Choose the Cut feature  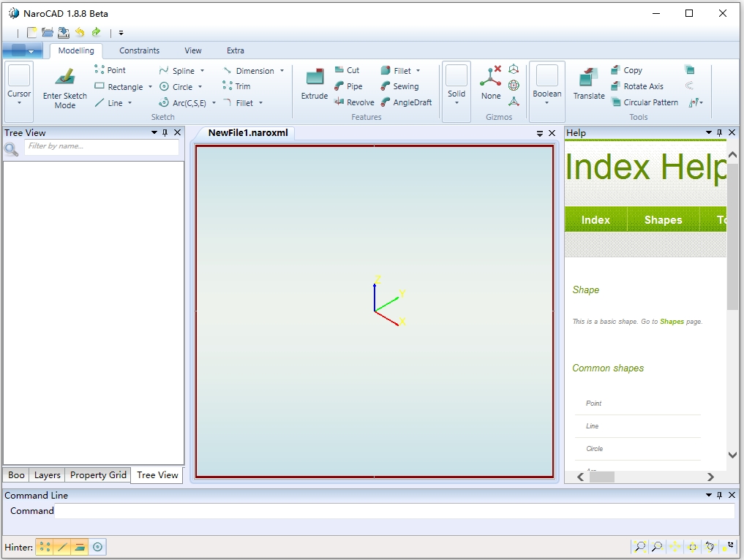[347, 70]
